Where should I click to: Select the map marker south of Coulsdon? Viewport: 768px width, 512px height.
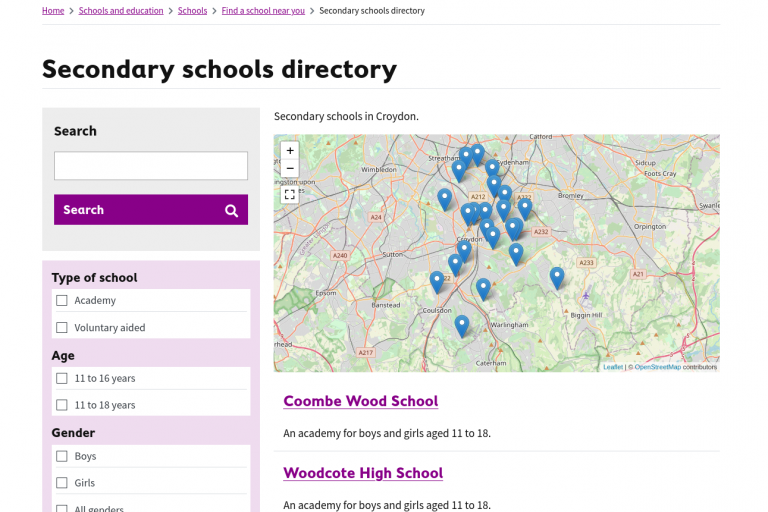click(x=461, y=326)
